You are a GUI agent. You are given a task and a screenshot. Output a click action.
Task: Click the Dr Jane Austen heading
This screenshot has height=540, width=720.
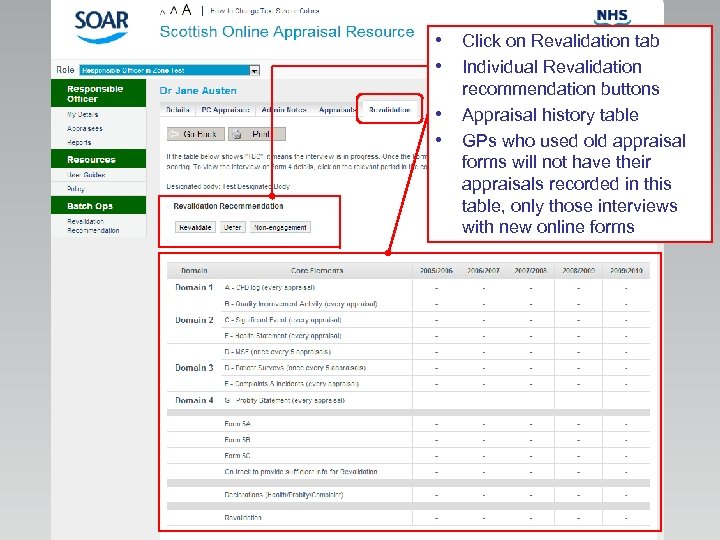[198, 90]
